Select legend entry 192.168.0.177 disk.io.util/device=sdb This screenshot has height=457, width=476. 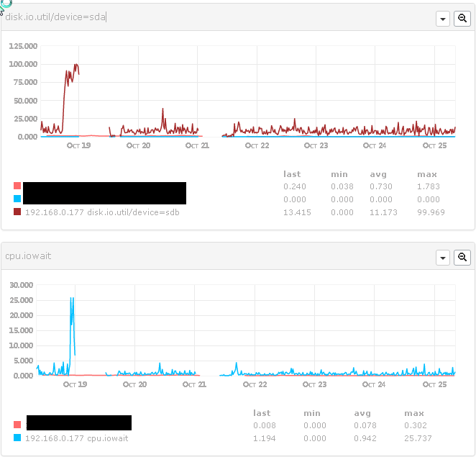(x=102, y=212)
